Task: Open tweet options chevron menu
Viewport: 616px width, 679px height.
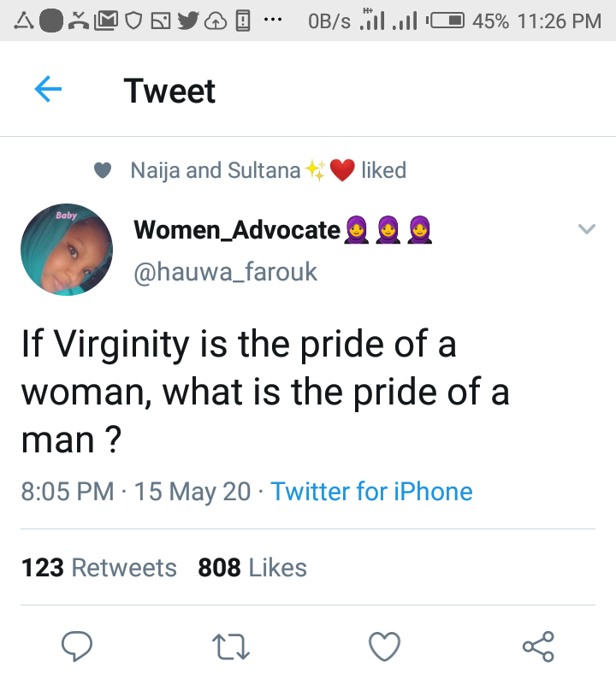Action: [x=586, y=228]
